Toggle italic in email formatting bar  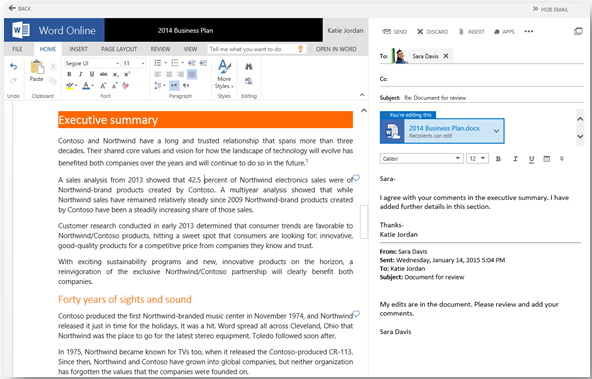click(515, 159)
